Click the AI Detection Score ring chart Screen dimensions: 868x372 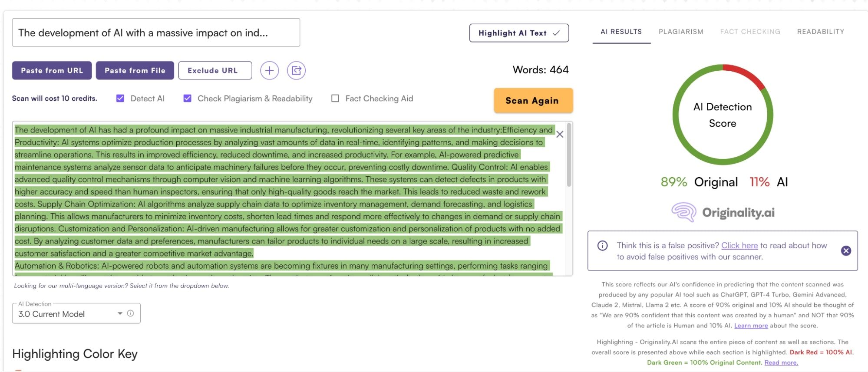[x=723, y=115]
